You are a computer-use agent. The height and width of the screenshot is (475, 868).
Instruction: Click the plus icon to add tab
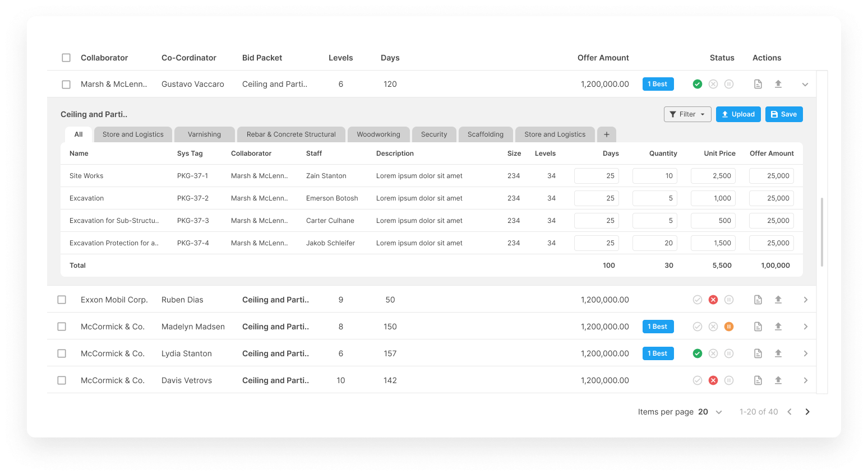(x=606, y=134)
